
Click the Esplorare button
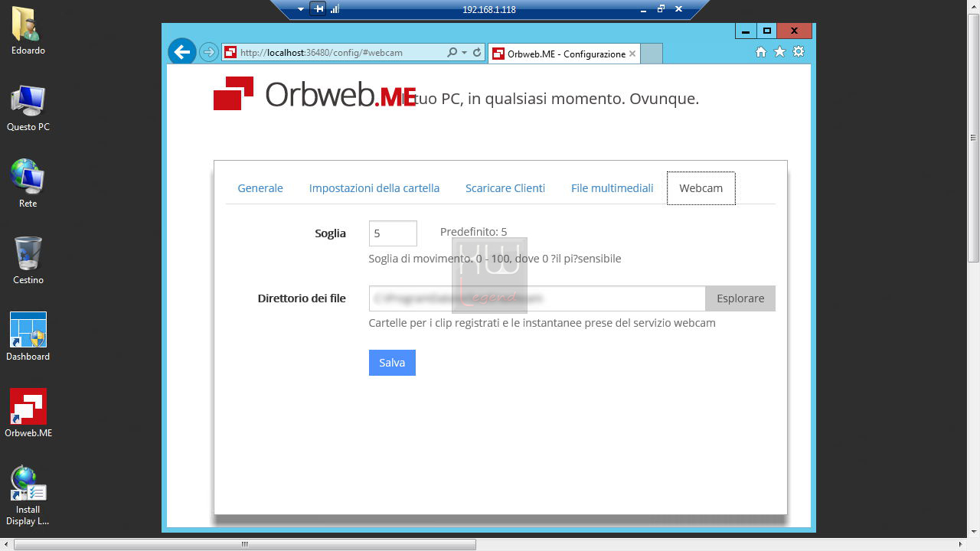click(x=740, y=298)
